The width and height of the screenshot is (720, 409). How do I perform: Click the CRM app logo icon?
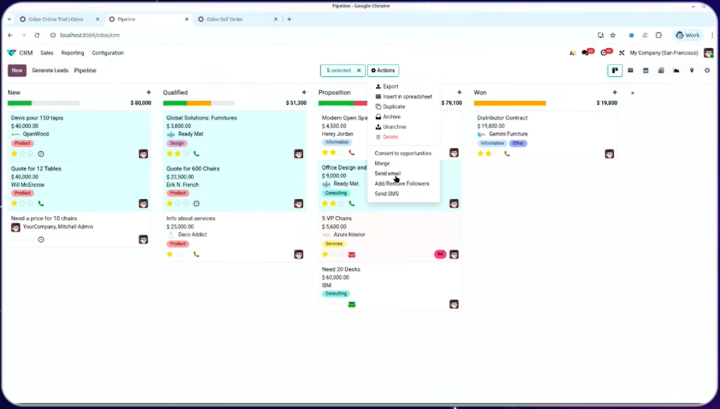coord(12,53)
